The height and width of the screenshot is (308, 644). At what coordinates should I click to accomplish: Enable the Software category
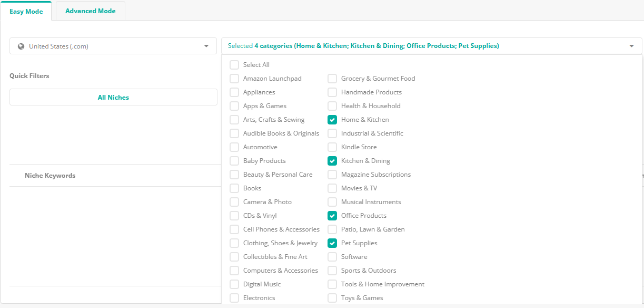(332, 256)
